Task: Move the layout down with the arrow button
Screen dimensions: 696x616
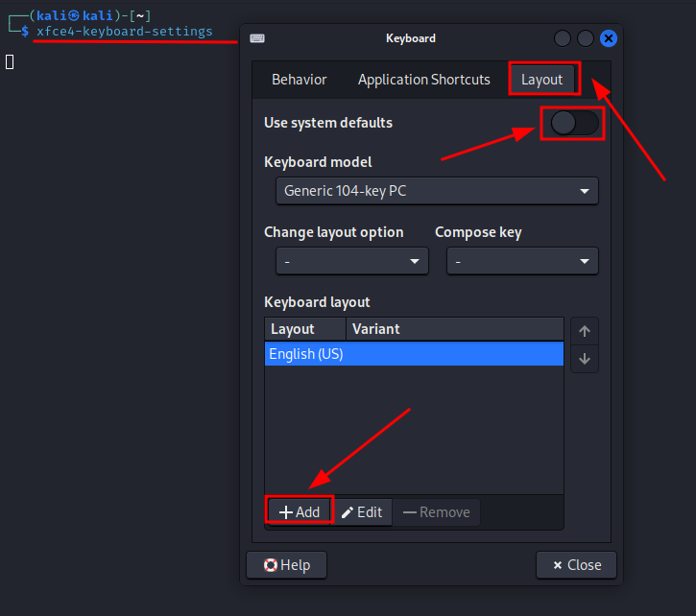Action: pos(585,360)
